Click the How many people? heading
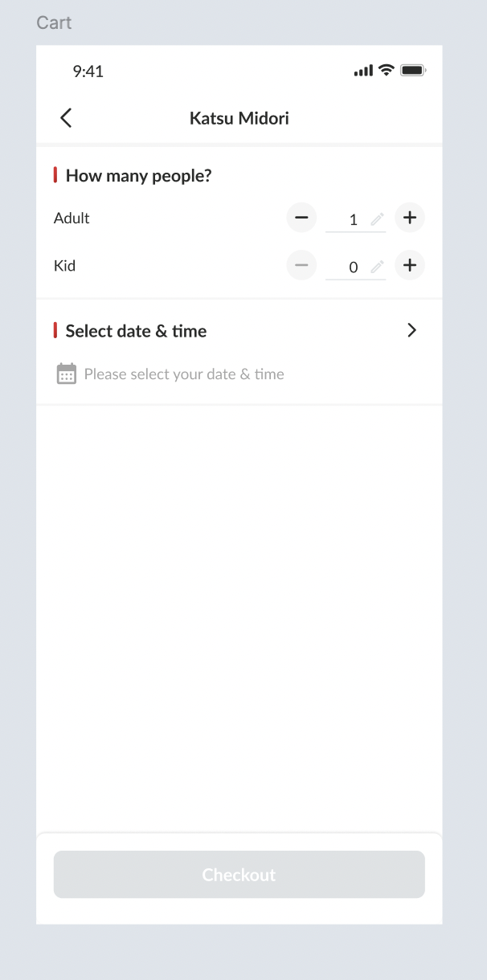 [x=138, y=175]
